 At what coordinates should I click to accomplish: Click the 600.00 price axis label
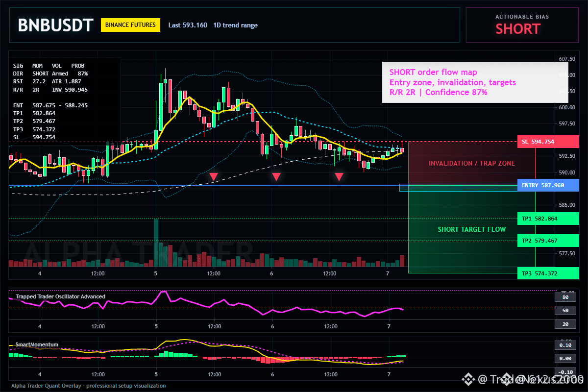567,107
